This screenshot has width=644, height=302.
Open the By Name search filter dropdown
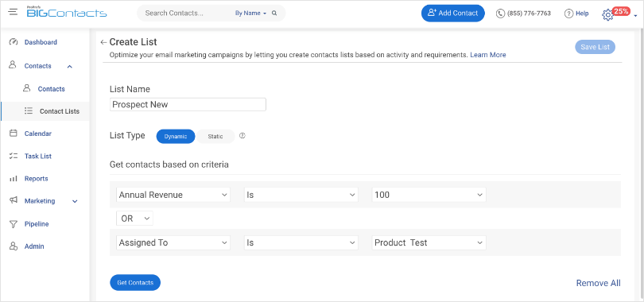[250, 14]
